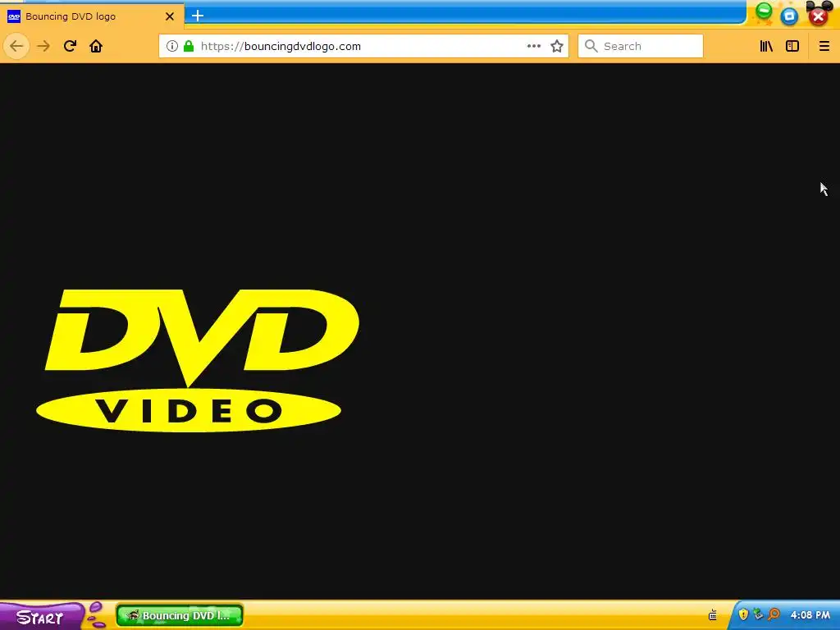Click the on-screen keyboard tray icon

tap(713, 615)
